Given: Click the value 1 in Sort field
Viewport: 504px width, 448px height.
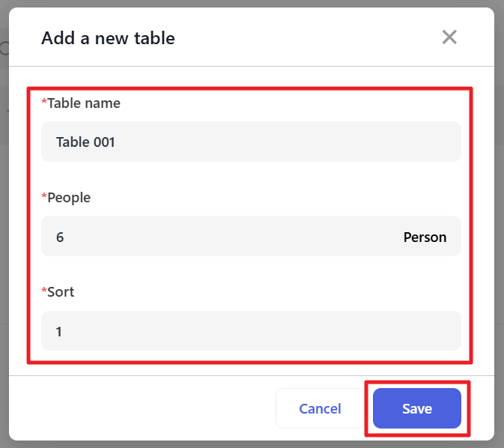Looking at the screenshot, I should 59,331.
